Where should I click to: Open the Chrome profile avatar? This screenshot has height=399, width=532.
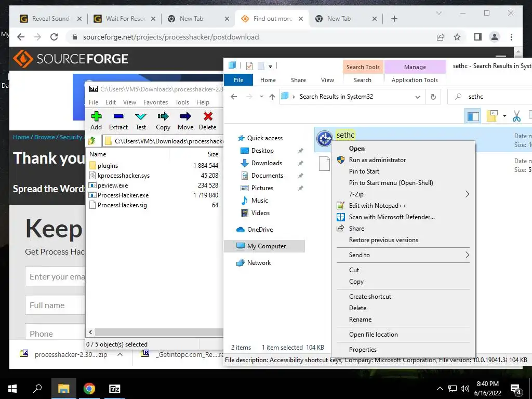495,37
